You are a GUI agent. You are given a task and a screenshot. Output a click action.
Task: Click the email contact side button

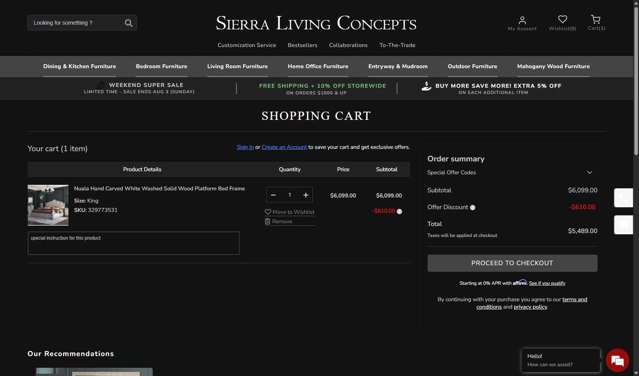[624, 225]
